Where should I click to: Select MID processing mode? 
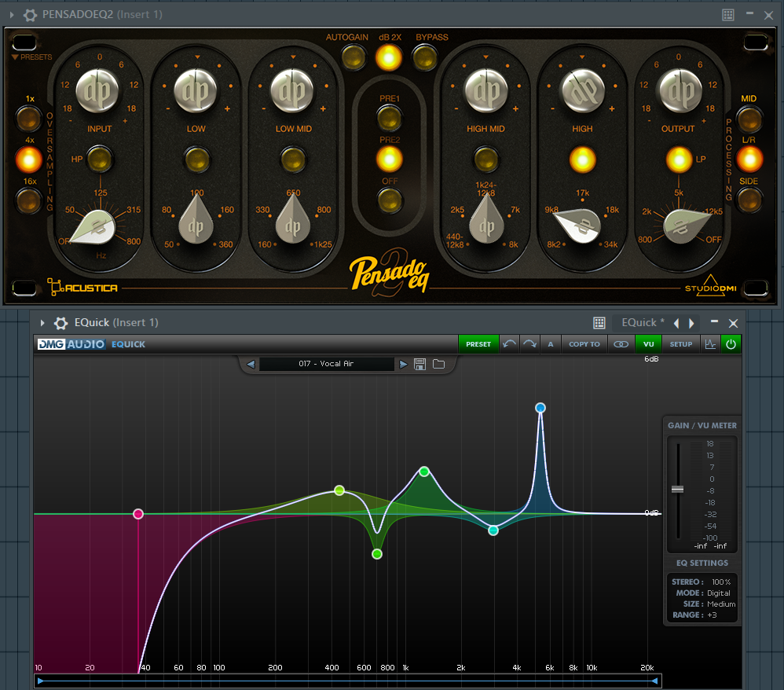749,119
